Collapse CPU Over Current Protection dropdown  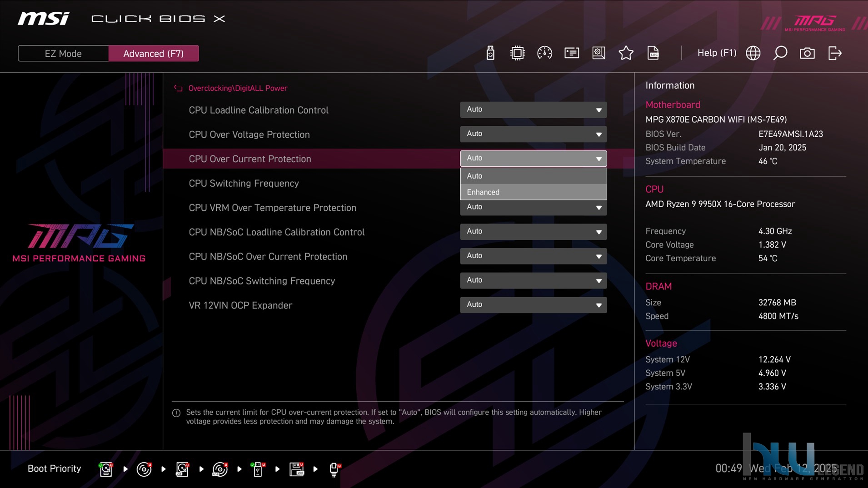(x=533, y=159)
